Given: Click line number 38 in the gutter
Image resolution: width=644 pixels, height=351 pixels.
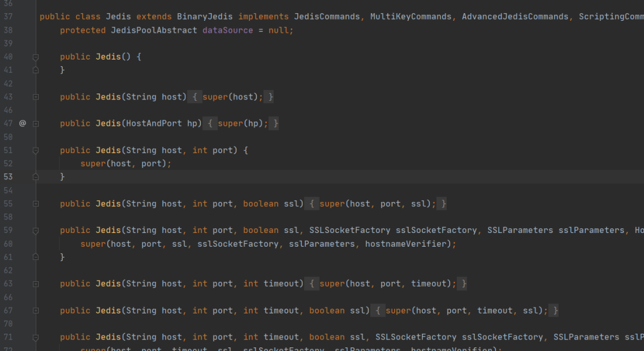Looking at the screenshot, I should click(x=8, y=30).
